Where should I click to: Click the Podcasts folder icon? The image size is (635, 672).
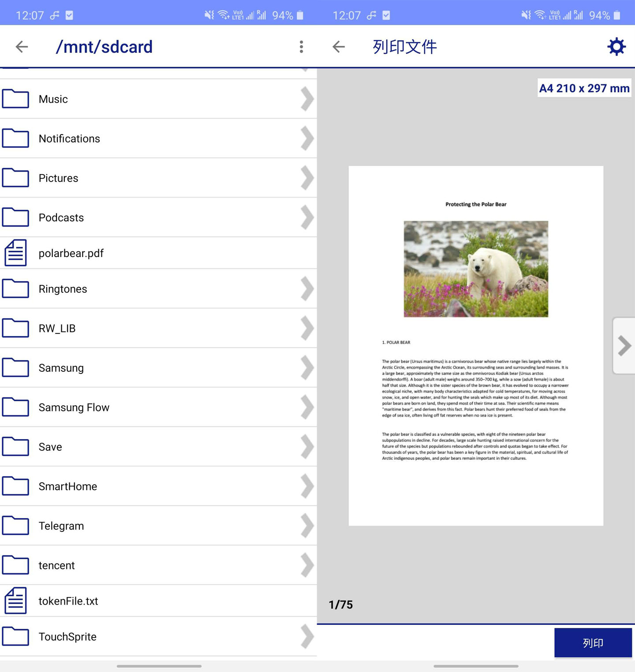(15, 217)
